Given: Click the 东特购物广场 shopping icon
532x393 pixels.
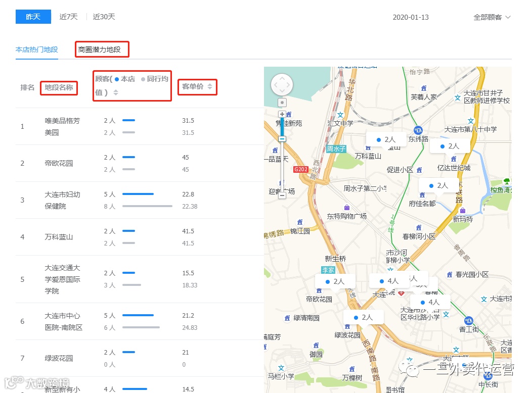Looking at the screenshot, I should click(347, 208).
